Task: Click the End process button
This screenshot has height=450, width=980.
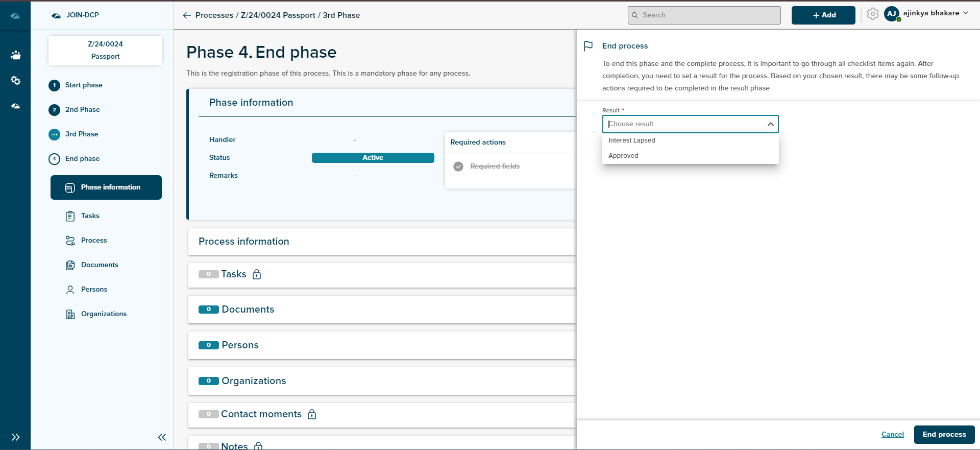Action: [x=944, y=435]
